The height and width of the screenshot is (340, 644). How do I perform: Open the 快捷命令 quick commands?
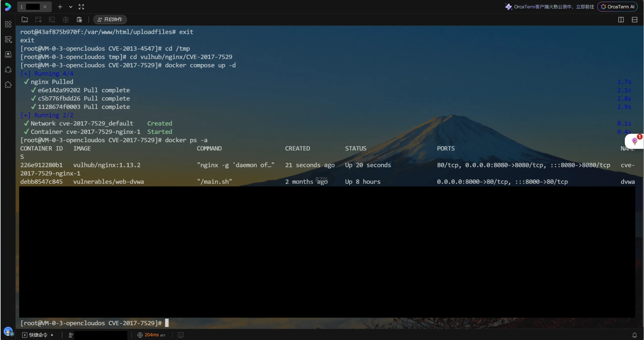click(x=35, y=335)
